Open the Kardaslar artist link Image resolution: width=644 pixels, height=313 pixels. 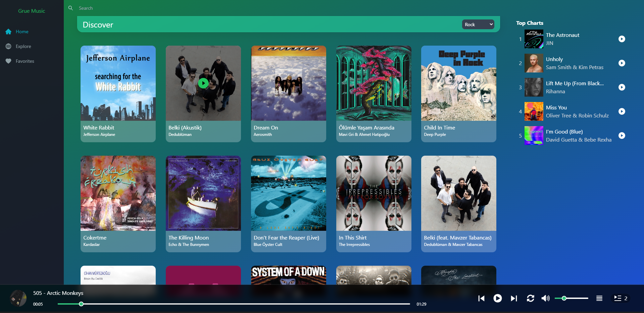(92, 245)
